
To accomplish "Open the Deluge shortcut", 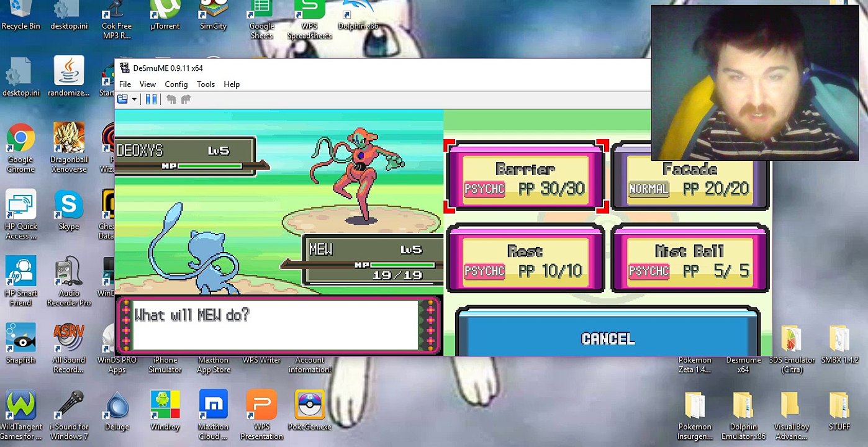I will tap(117, 410).
